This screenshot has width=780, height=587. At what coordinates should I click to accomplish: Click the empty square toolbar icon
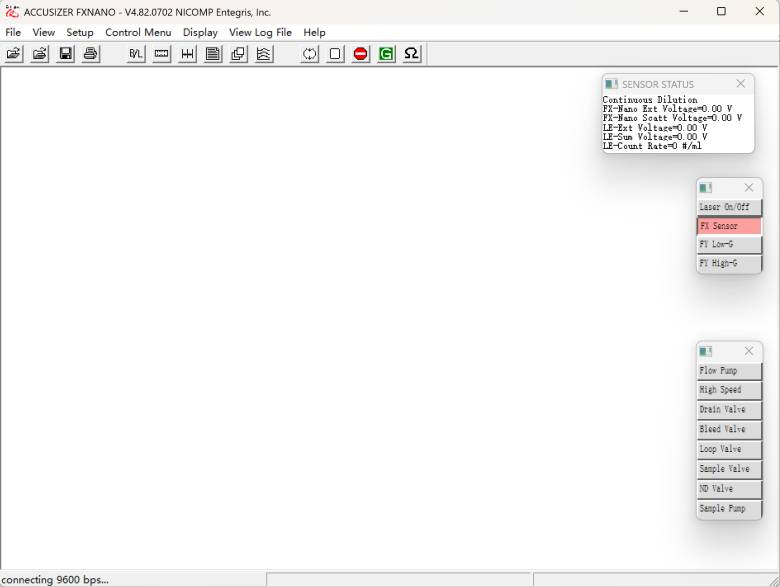[335, 54]
